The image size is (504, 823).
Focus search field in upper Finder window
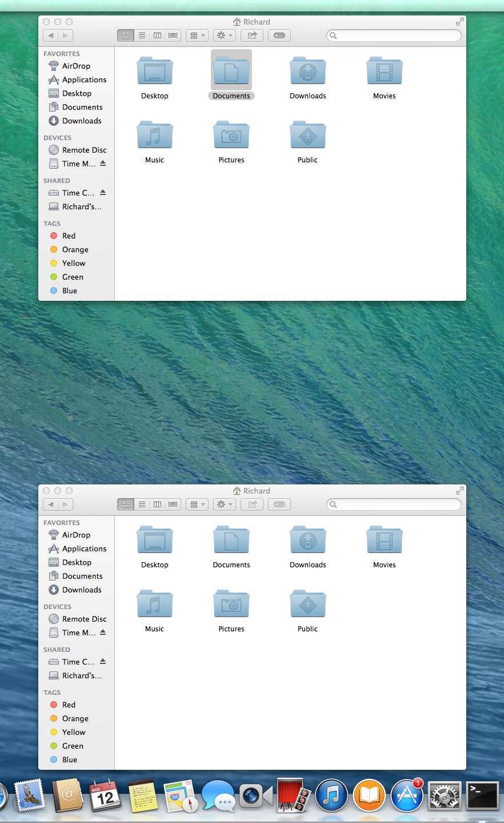pyautogui.click(x=394, y=35)
